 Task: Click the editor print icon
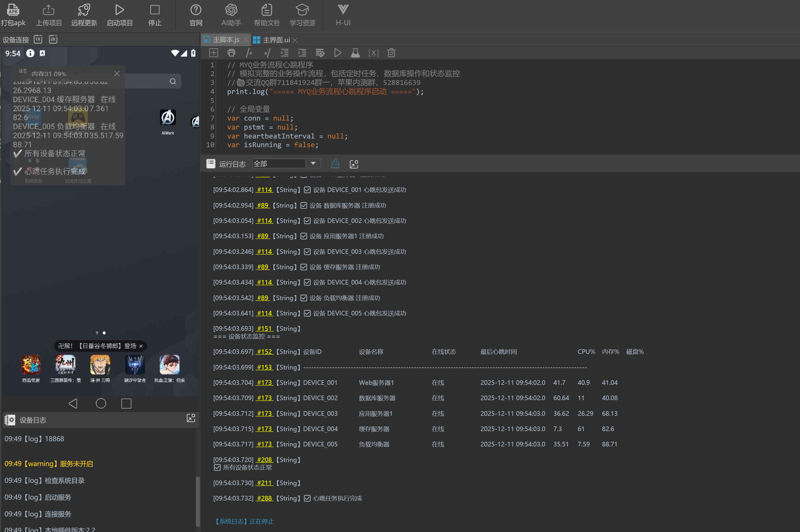[231, 53]
